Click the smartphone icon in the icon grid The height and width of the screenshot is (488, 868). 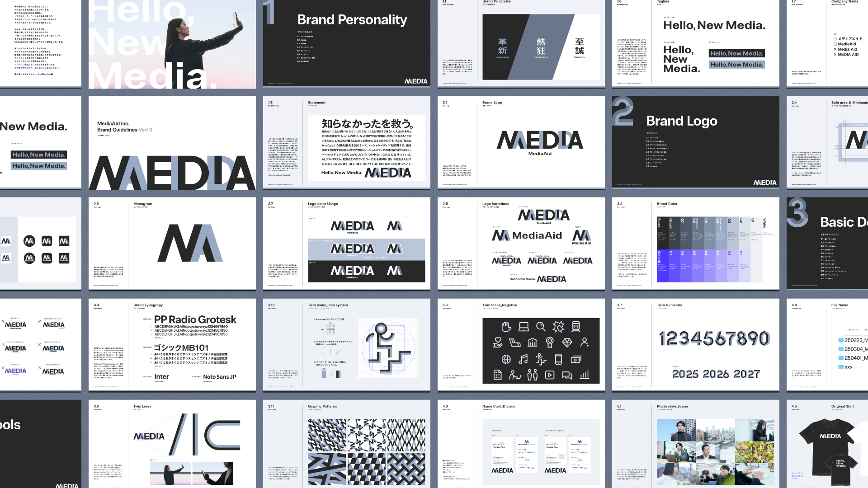pyautogui.click(x=558, y=359)
